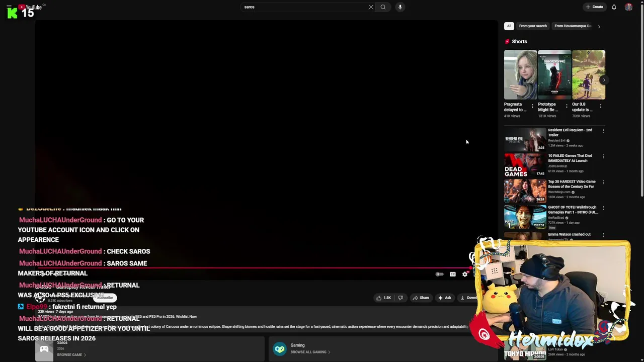Click the YouTube logo to go home
The image size is (644, 362).
click(30, 7)
